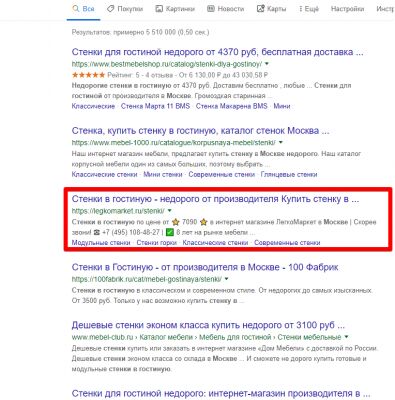Open Классические стенки sitelink under legkomarket

click(x=215, y=243)
